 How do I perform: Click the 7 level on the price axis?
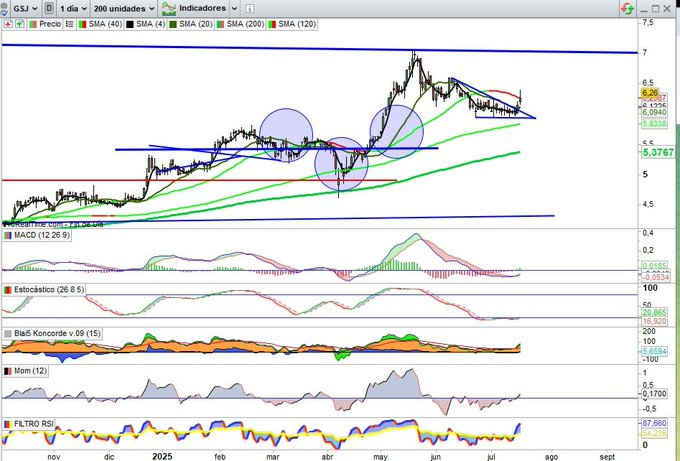[x=645, y=52]
